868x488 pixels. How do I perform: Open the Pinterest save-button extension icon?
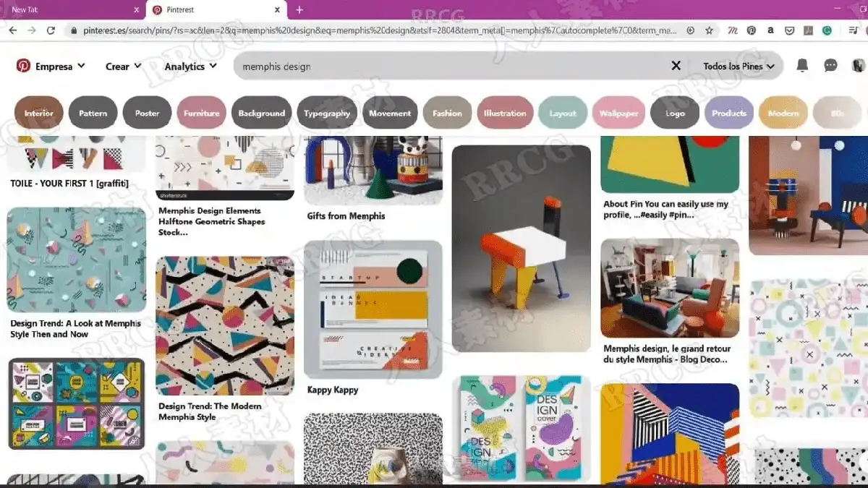pyautogui.click(x=752, y=30)
